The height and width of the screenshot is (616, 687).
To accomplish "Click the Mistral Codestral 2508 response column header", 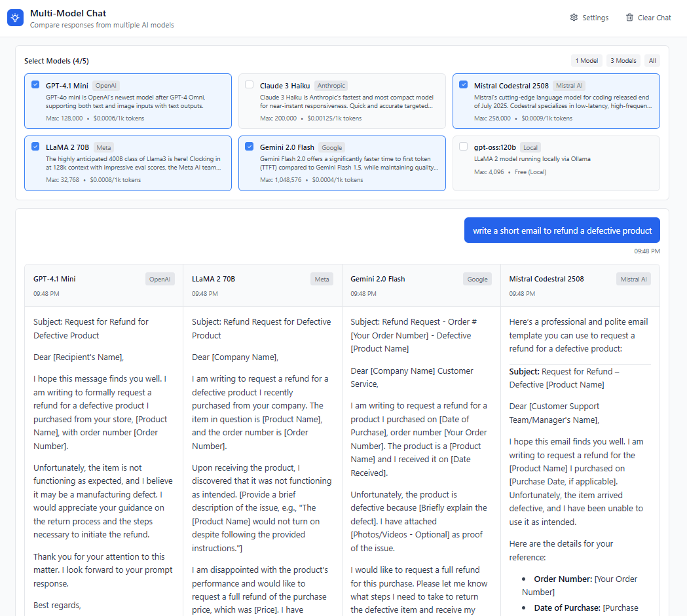I will [x=580, y=285].
